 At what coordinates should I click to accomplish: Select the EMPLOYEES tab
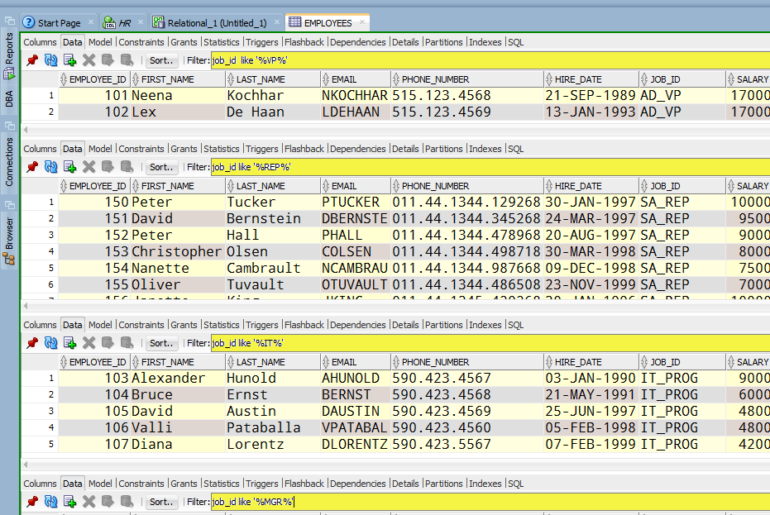pyautogui.click(x=328, y=23)
